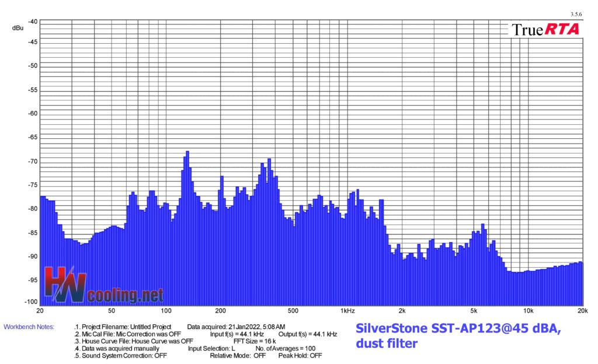
Task: Click the 10k frequency axis label
Action: 528,311
